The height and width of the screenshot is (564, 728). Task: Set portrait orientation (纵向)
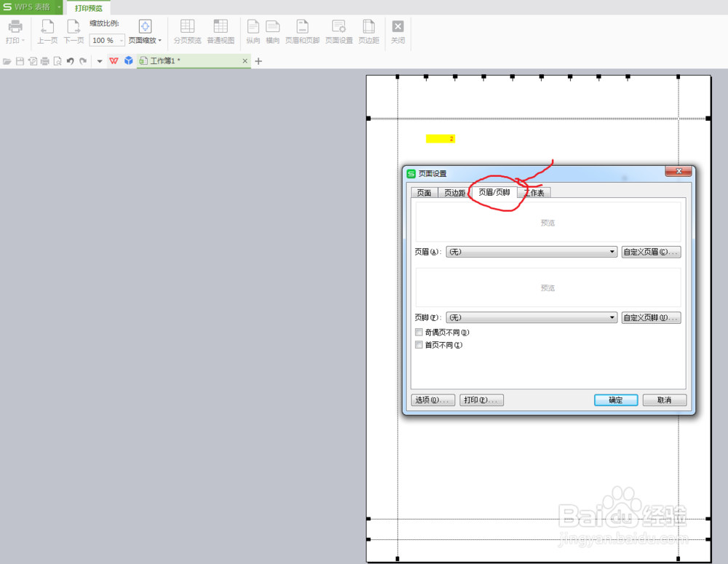[x=253, y=31]
